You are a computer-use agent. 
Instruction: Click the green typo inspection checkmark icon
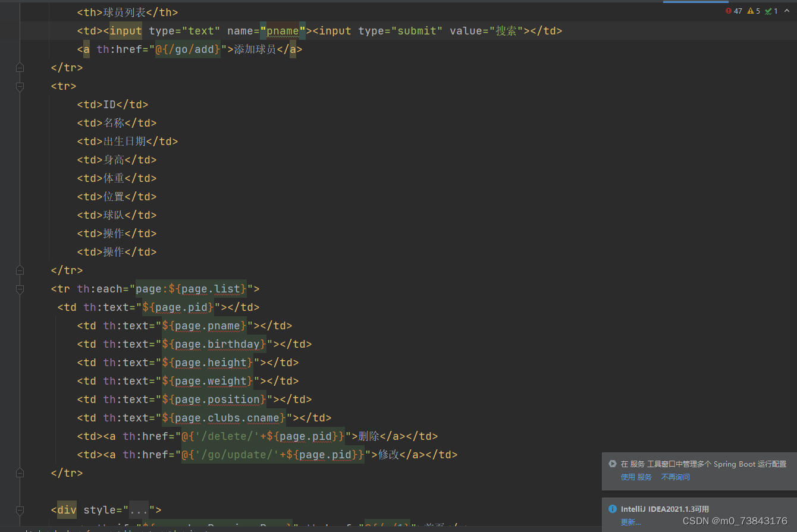click(x=769, y=11)
